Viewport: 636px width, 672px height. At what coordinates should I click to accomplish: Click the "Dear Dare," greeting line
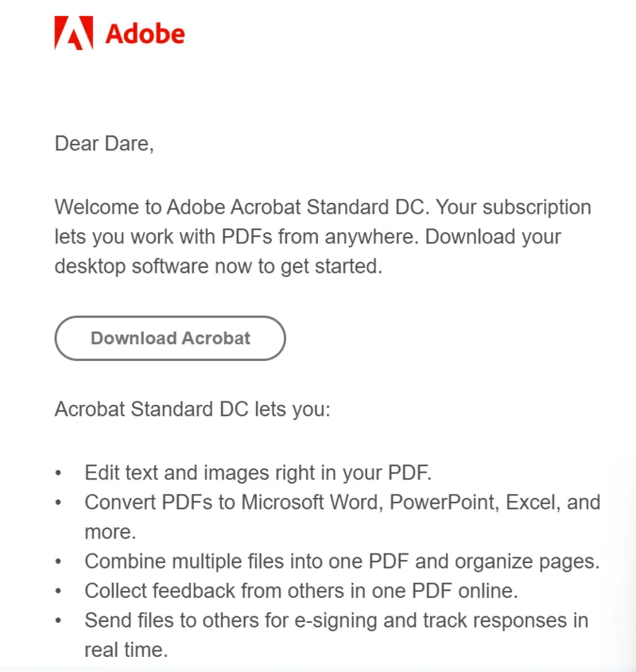coord(103,144)
